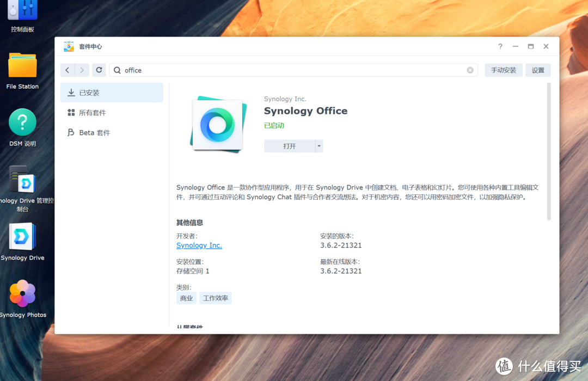Open the Synology Inc. developer link
This screenshot has width=588, height=381.
(x=199, y=245)
